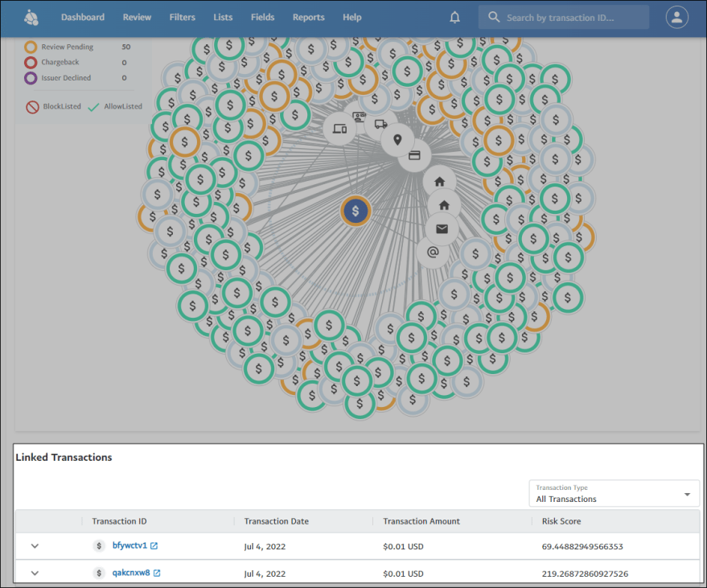
Task: Click the envelope mail node
Action: pyautogui.click(x=442, y=229)
